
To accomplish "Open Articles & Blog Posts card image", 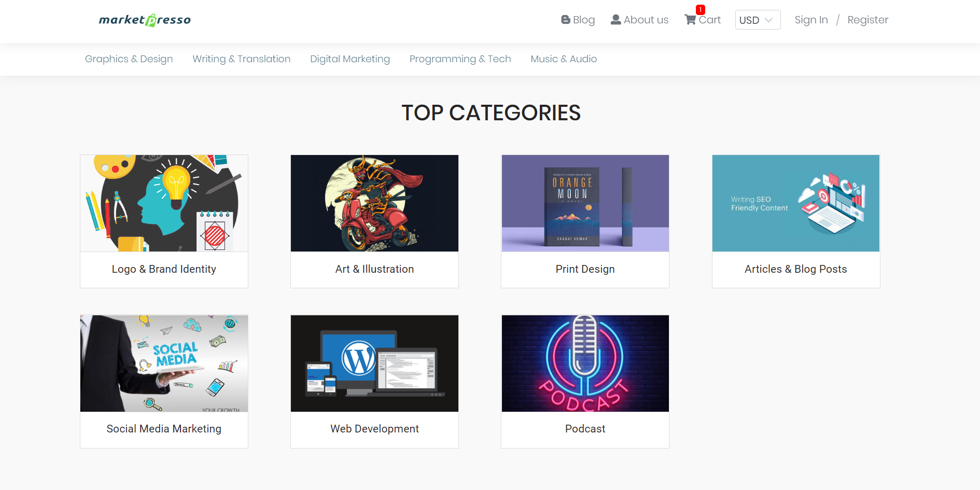I will pos(796,203).
